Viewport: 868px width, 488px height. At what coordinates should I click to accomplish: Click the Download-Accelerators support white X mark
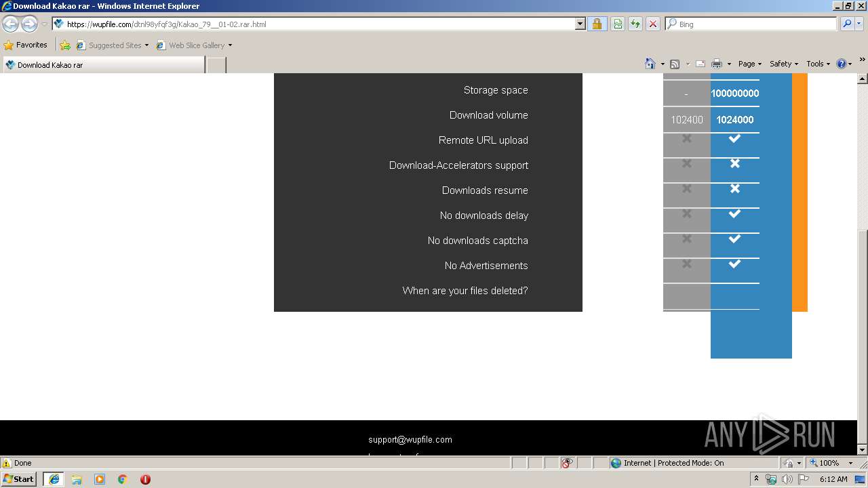[734, 163]
